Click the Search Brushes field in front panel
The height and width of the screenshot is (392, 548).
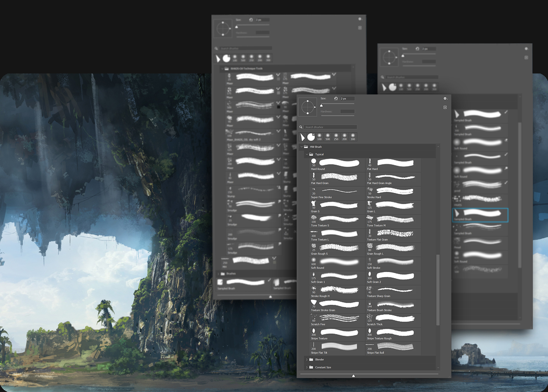331,127
